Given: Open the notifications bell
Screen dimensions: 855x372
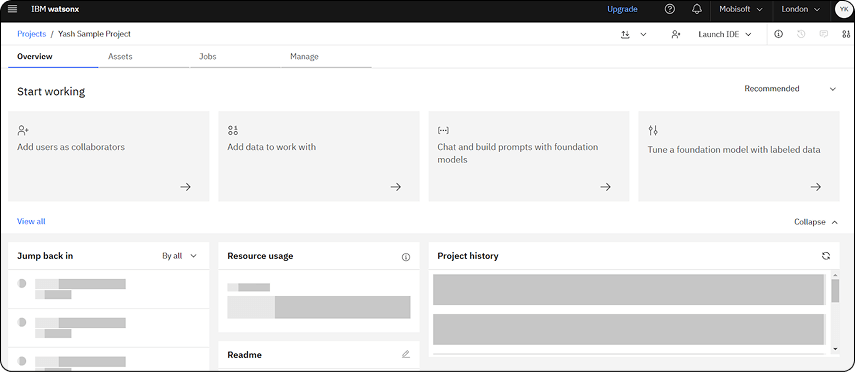Looking at the screenshot, I should point(697,9).
